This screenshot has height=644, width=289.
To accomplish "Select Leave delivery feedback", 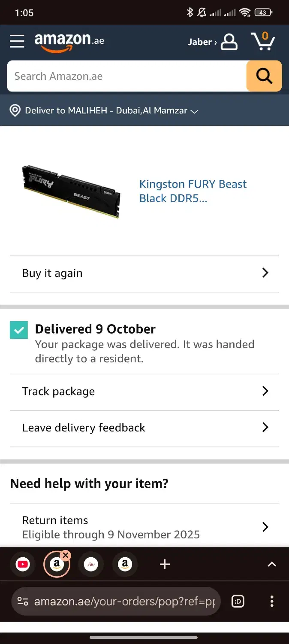I will (144, 428).
